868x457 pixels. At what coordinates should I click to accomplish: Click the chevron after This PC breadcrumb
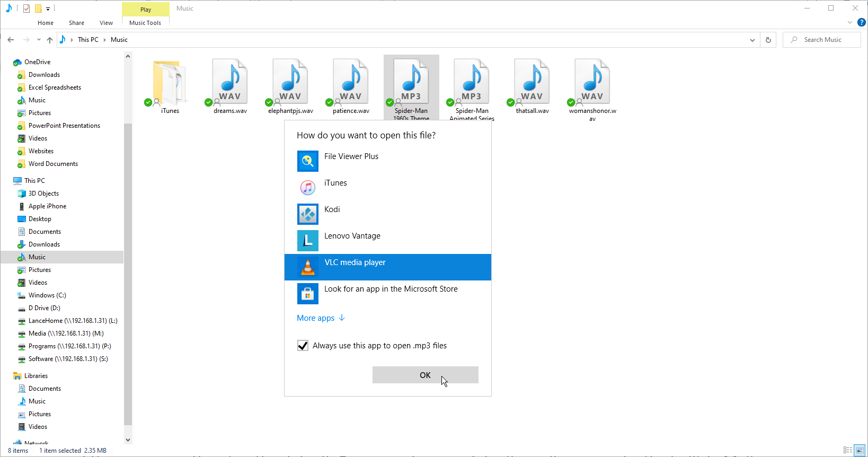[x=104, y=40]
